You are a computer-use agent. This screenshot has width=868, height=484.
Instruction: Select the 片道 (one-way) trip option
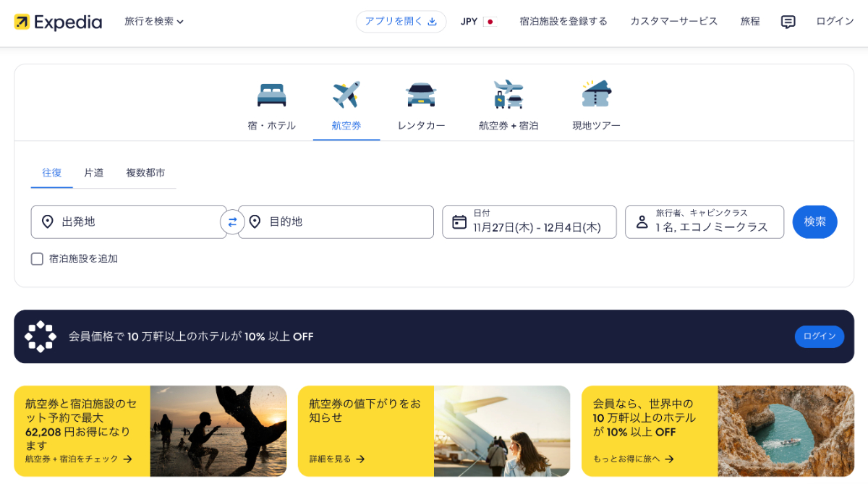point(93,173)
